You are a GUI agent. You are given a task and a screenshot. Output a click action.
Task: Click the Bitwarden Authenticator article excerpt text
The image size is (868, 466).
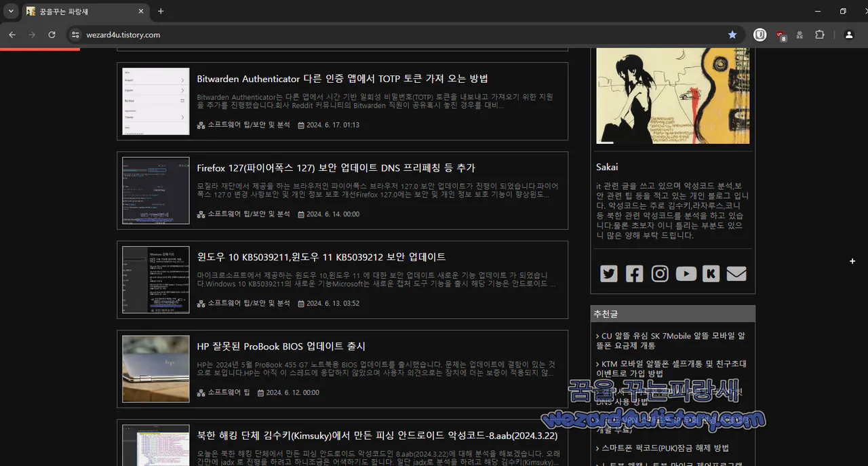375,101
